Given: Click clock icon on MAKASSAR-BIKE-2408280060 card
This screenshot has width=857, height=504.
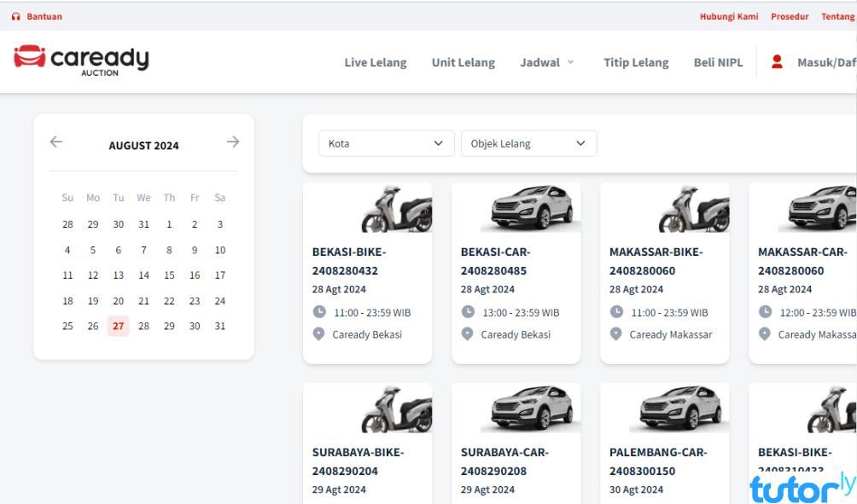Looking at the screenshot, I should coord(616,312).
